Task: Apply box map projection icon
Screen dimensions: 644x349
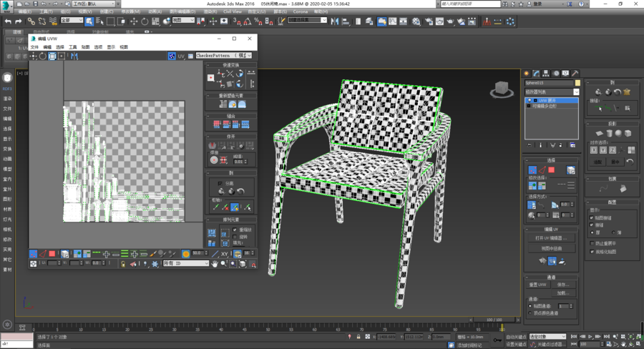Action: tap(628, 134)
